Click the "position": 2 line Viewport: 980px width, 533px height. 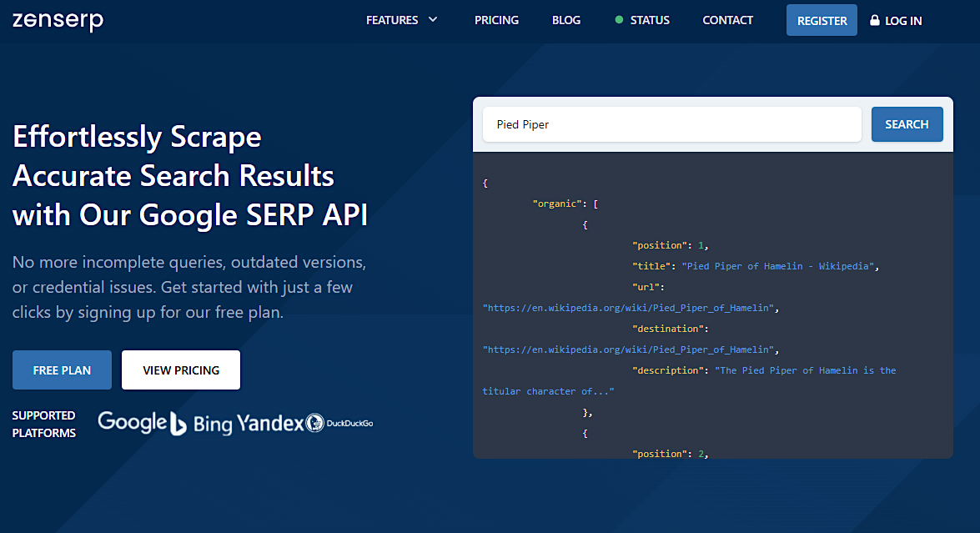(x=670, y=454)
